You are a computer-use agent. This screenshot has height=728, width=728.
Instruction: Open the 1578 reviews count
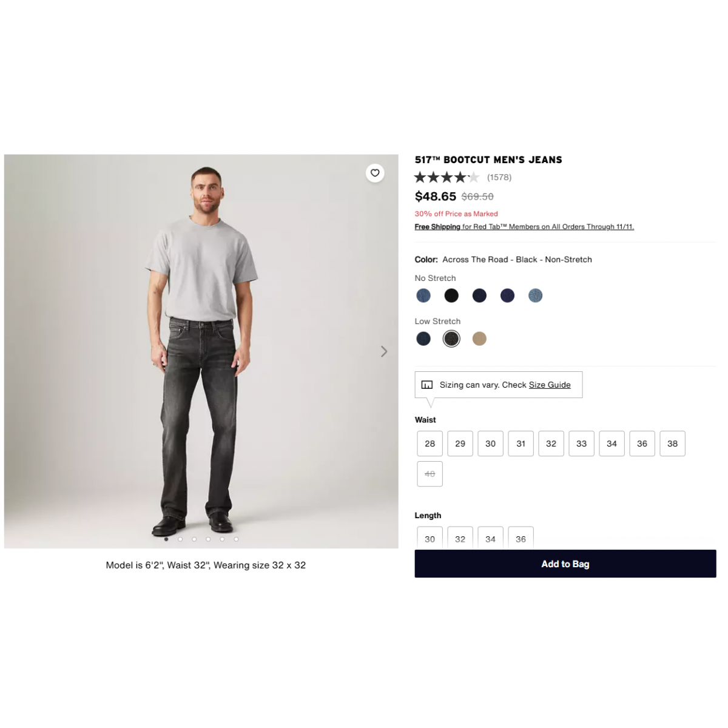[x=499, y=177]
